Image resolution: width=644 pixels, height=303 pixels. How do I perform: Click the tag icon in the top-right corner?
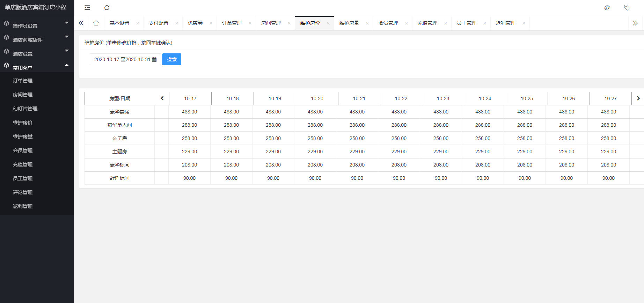627,8
